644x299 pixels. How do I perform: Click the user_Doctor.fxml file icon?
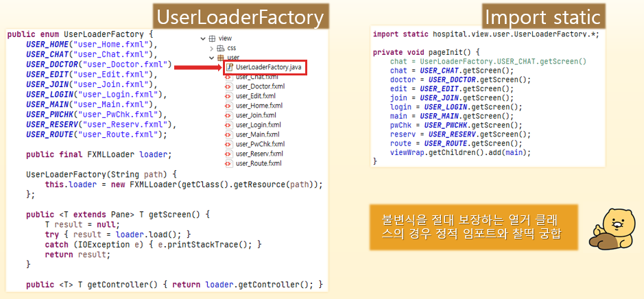(x=228, y=86)
